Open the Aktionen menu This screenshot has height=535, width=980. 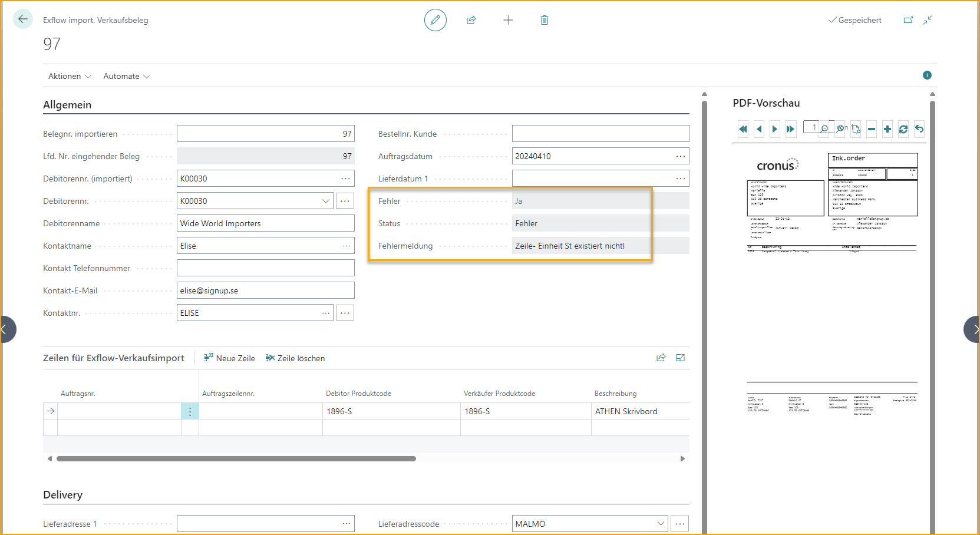pos(70,77)
